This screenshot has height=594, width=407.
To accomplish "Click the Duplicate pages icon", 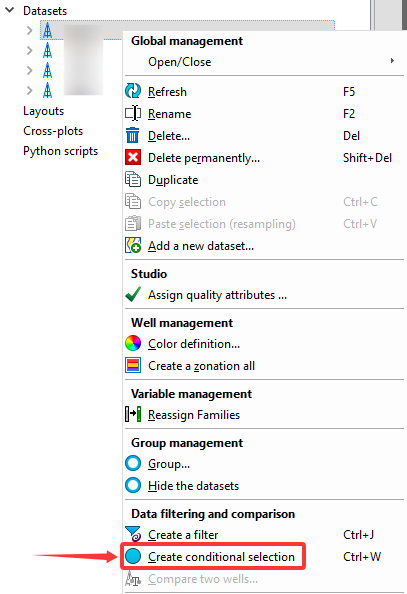I will point(133,179).
